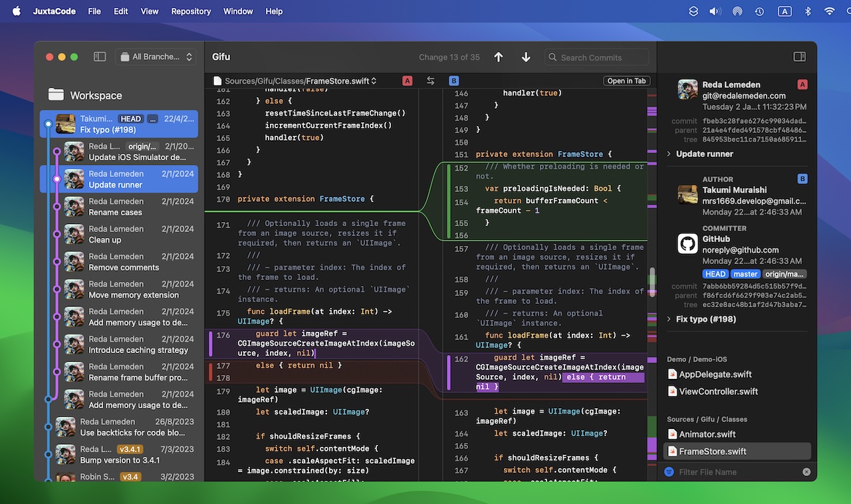Image resolution: width=851 pixels, height=504 pixels.
Task: Click the Filter File Name field
Action: click(x=737, y=472)
